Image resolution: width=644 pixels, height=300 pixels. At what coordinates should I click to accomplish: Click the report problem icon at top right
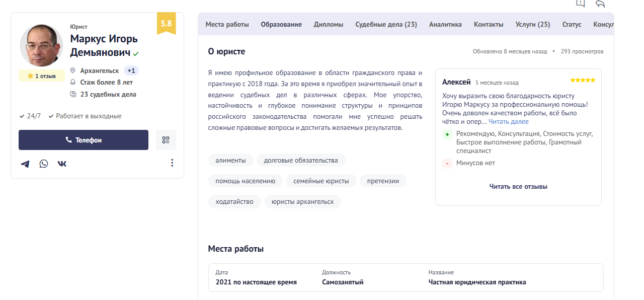pyautogui.click(x=580, y=4)
